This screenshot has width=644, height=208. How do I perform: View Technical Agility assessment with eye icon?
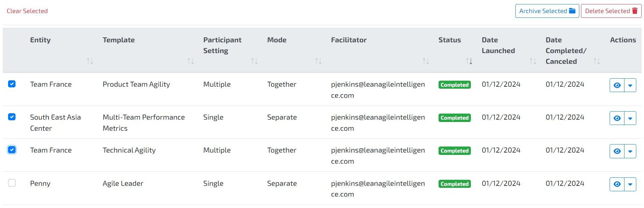click(617, 151)
